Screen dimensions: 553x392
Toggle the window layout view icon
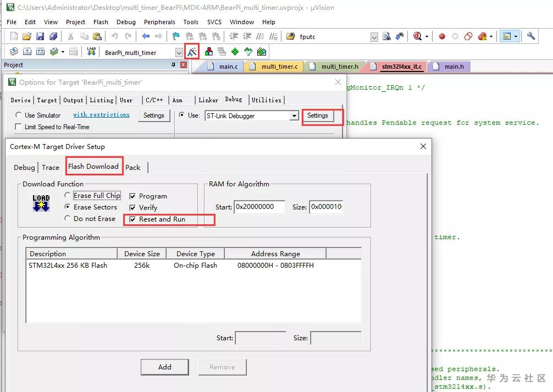click(x=507, y=36)
